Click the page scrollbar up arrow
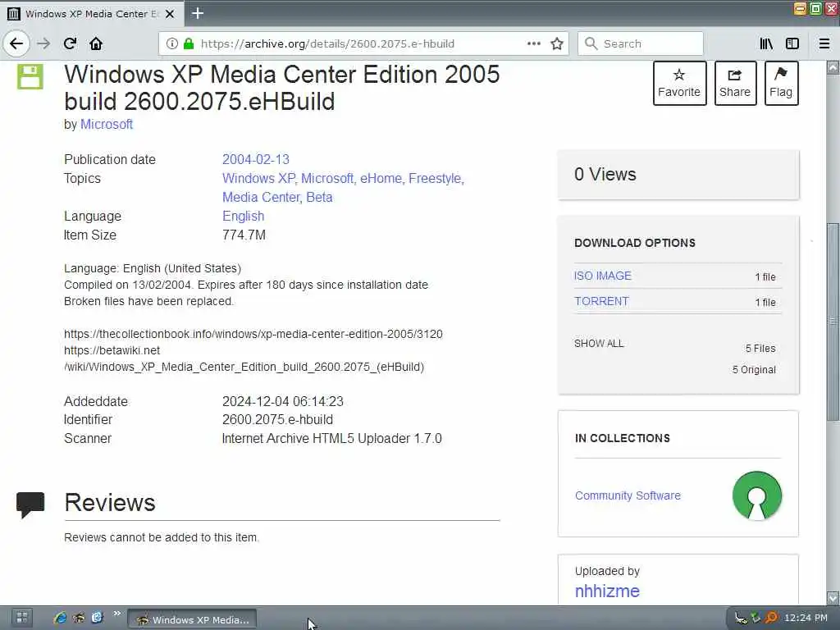 (x=833, y=67)
